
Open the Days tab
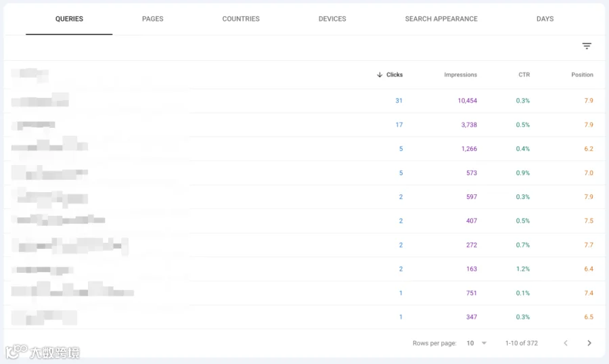click(x=545, y=19)
